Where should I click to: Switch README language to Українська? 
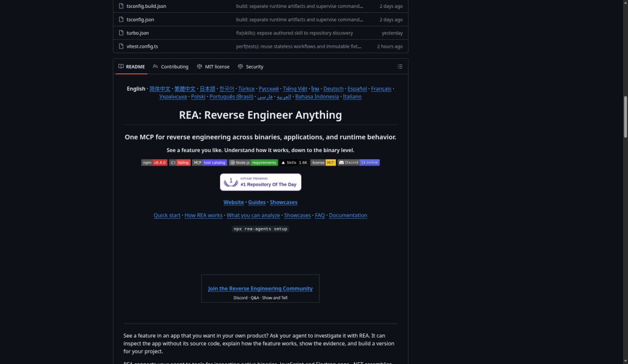[x=173, y=97]
